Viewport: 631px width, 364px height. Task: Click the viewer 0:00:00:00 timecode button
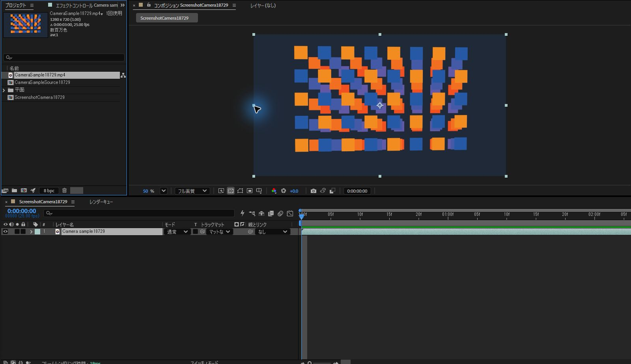(x=357, y=191)
